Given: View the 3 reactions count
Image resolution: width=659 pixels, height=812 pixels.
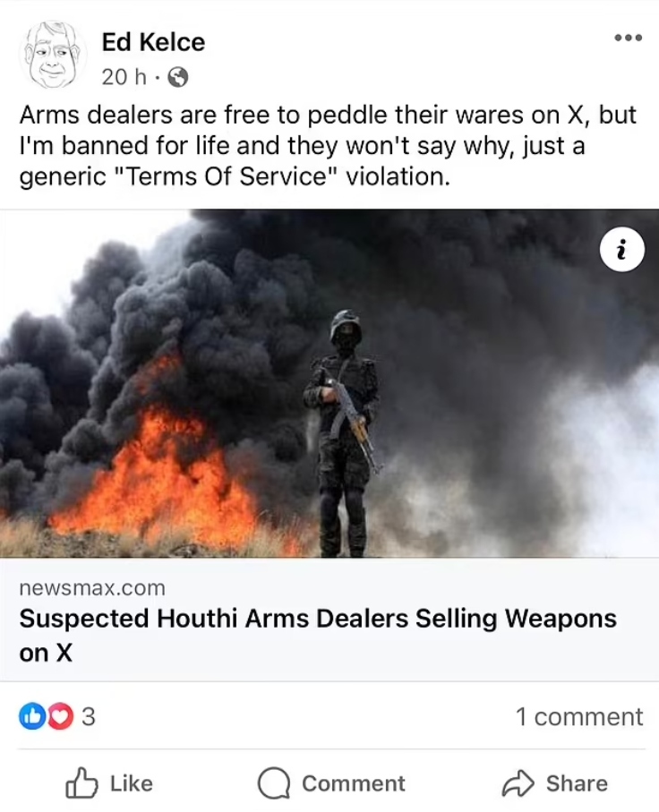Looking at the screenshot, I should tap(89, 717).
